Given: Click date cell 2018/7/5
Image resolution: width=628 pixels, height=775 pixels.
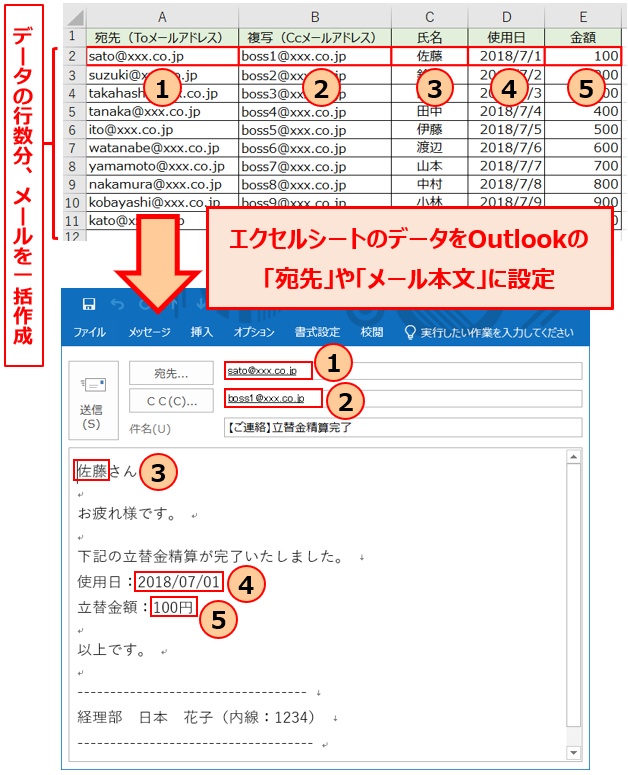Looking at the screenshot, I should point(506,130).
